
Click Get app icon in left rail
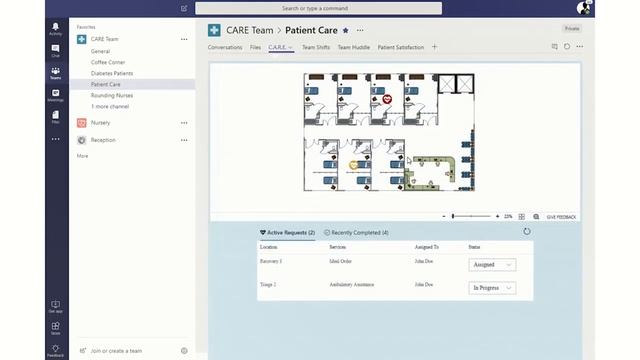pos(56,307)
